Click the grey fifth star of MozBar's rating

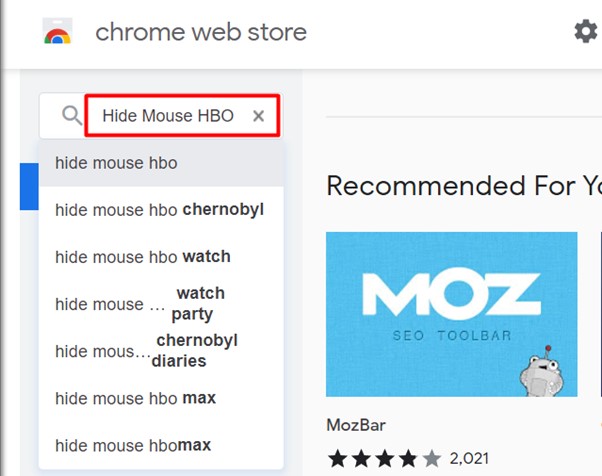pyautogui.click(x=431, y=459)
